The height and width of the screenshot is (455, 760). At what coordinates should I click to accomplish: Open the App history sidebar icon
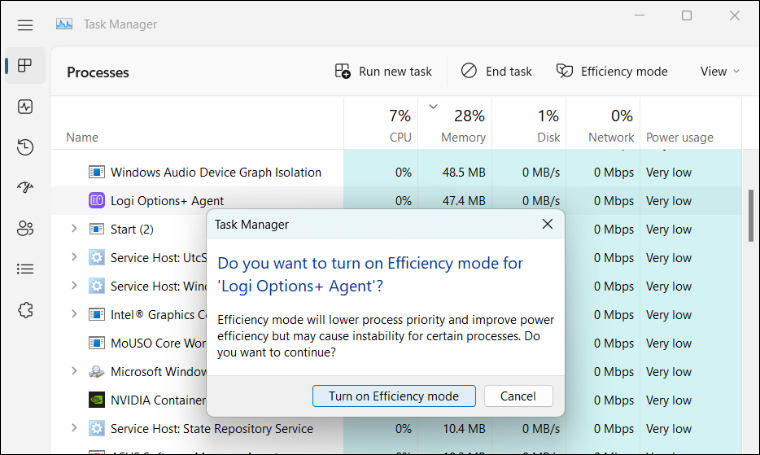pyautogui.click(x=25, y=148)
